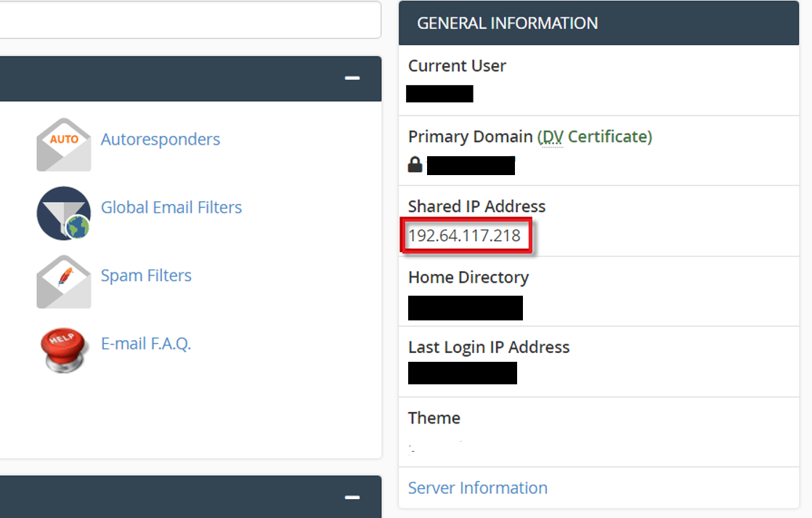Go to Global Email Filters link

(x=171, y=208)
